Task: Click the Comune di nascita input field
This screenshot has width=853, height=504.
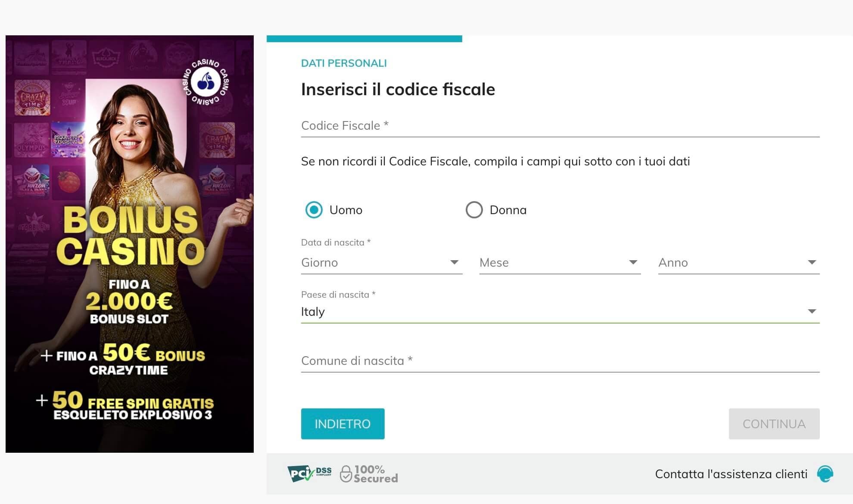Action: (560, 361)
